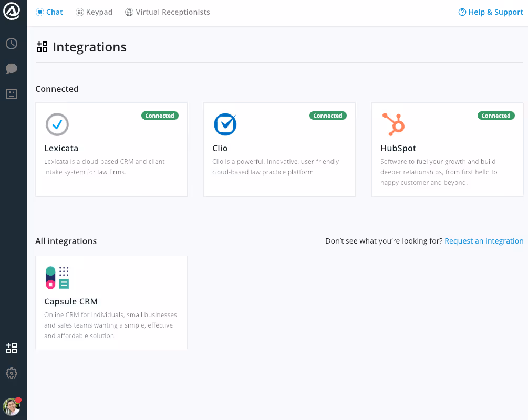Click the Lexicata description text
The width and height of the screenshot is (528, 420).
click(105, 166)
